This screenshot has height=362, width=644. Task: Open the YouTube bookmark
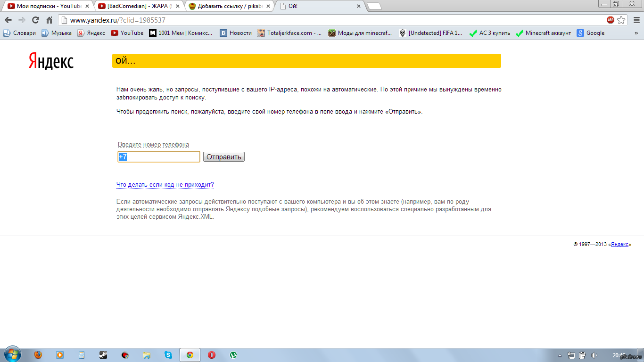(127, 33)
